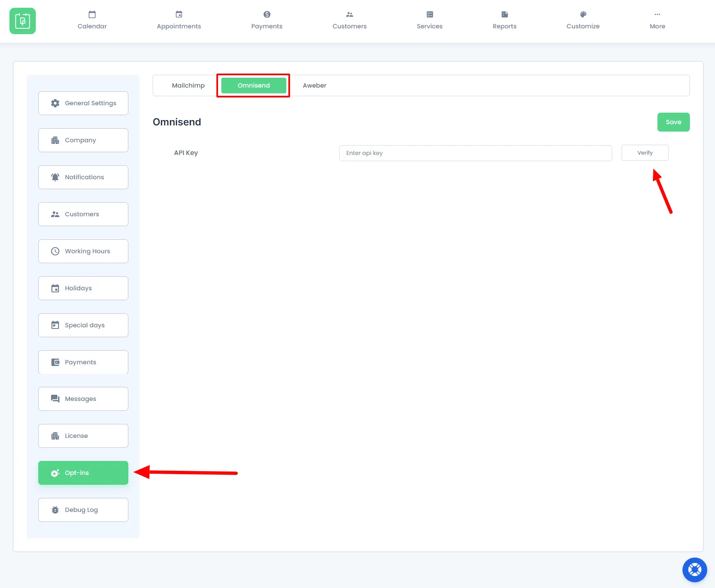Screen dimensions: 715x588
Task: Verify the Omnisend API key
Action: point(645,153)
